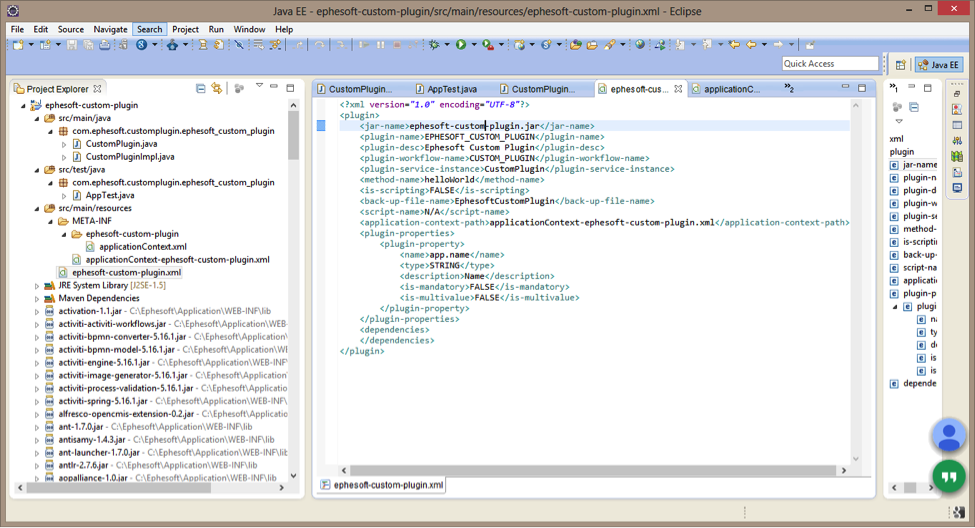The image size is (975, 528).
Task: Expand the Maven Dependencies node
Action: tap(37, 299)
